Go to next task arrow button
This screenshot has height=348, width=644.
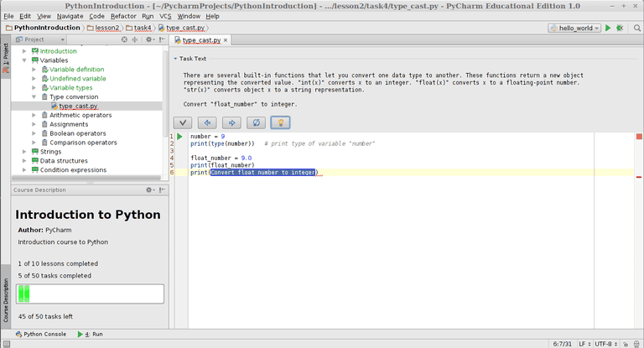(231, 122)
